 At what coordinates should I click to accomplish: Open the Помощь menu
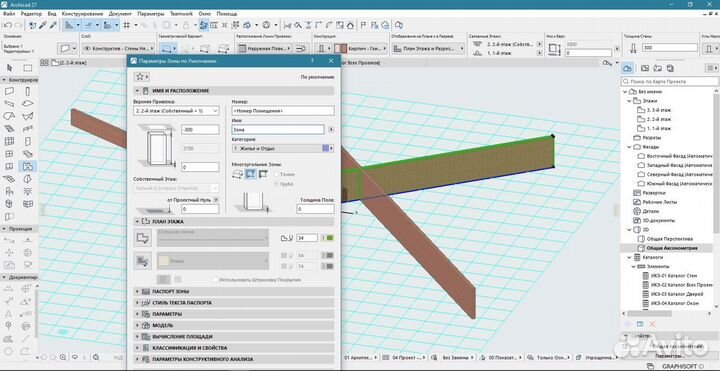tap(227, 14)
